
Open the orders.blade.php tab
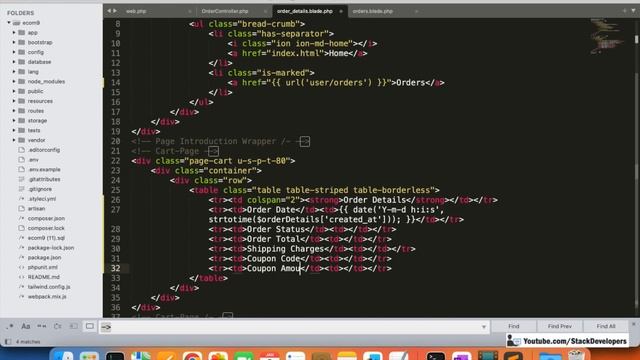[373, 11]
